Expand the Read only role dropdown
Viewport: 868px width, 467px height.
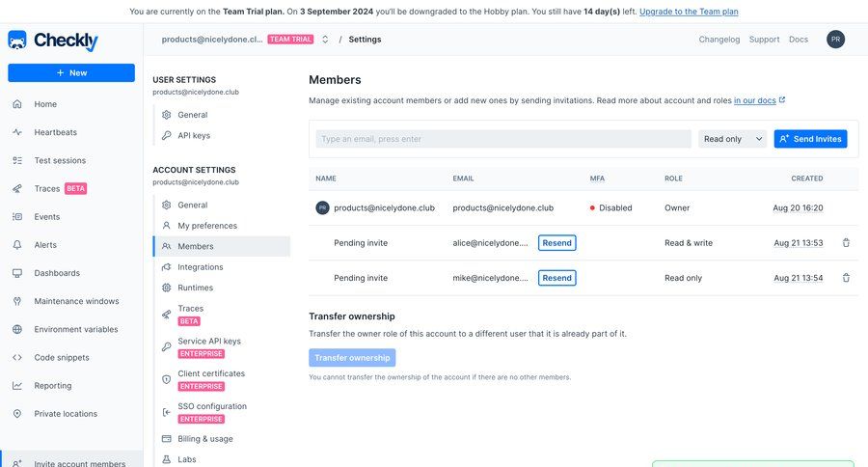[x=732, y=139]
